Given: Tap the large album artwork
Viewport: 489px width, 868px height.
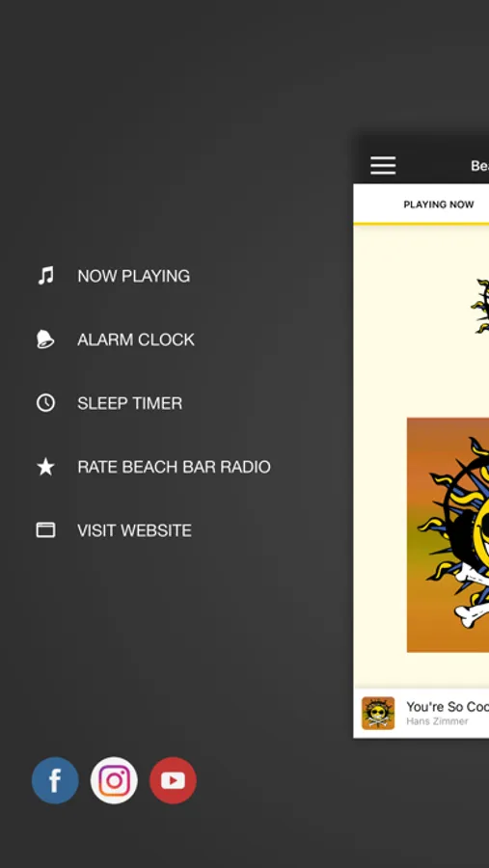Looking at the screenshot, I should (x=448, y=534).
